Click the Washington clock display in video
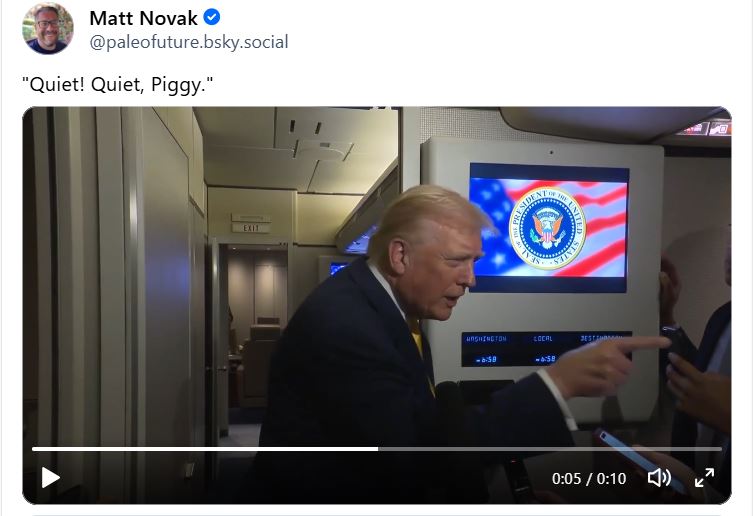Screen dimensions: 755x516 point(487,350)
